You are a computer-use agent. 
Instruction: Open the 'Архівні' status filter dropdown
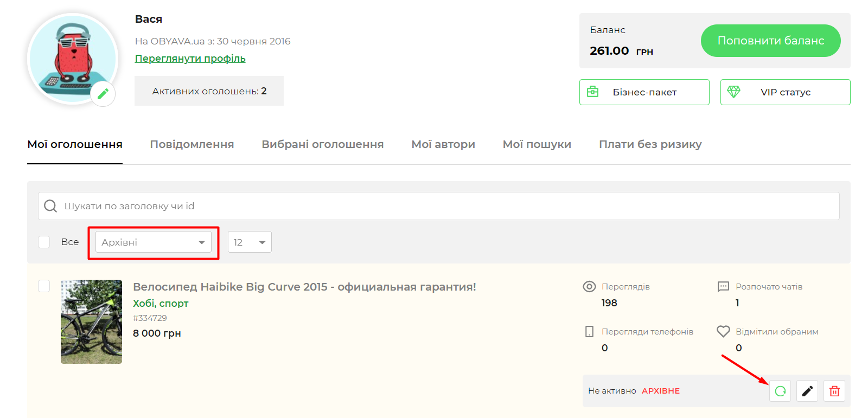pyautogui.click(x=153, y=242)
